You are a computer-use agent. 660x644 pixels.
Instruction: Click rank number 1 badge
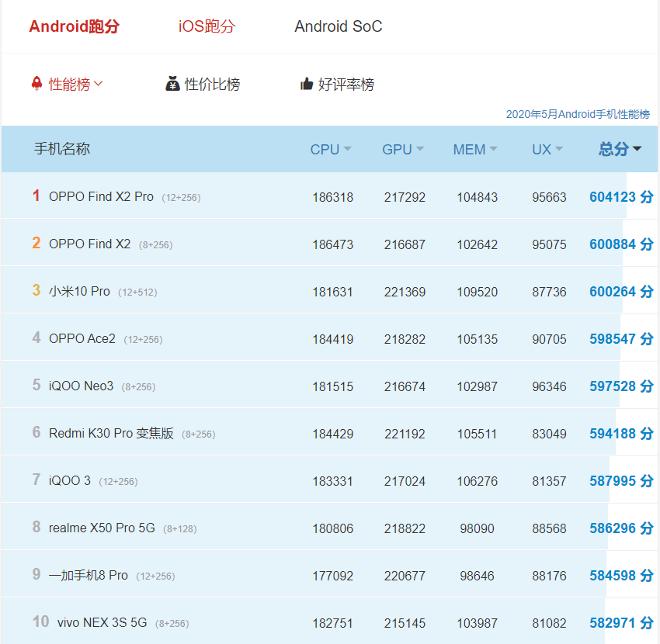pos(36,196)
